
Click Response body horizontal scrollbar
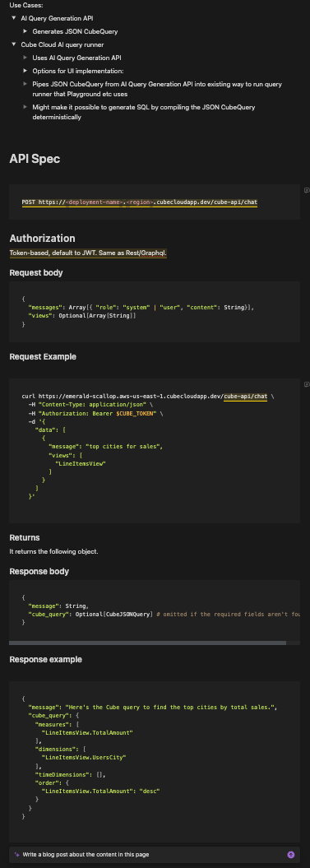tap(148, 643)
